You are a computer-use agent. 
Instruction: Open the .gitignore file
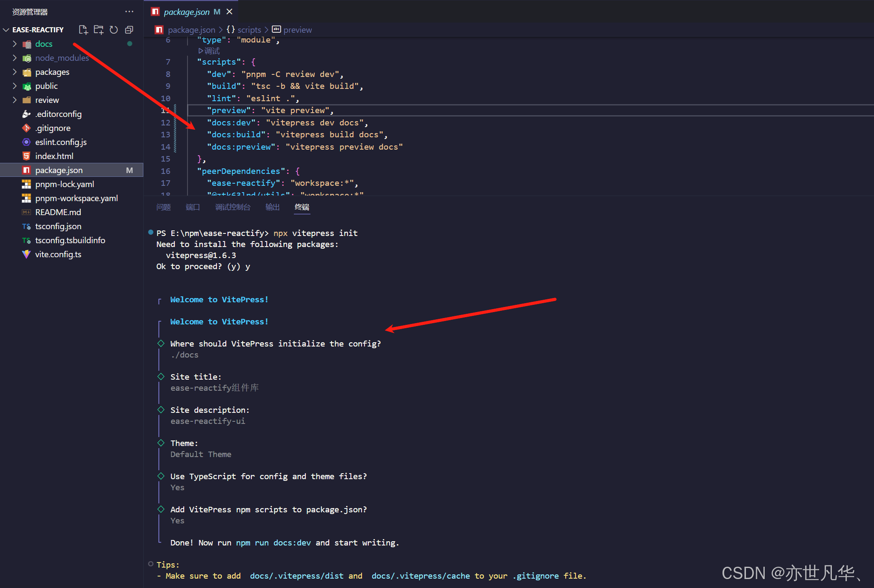[x=53, y=128]
